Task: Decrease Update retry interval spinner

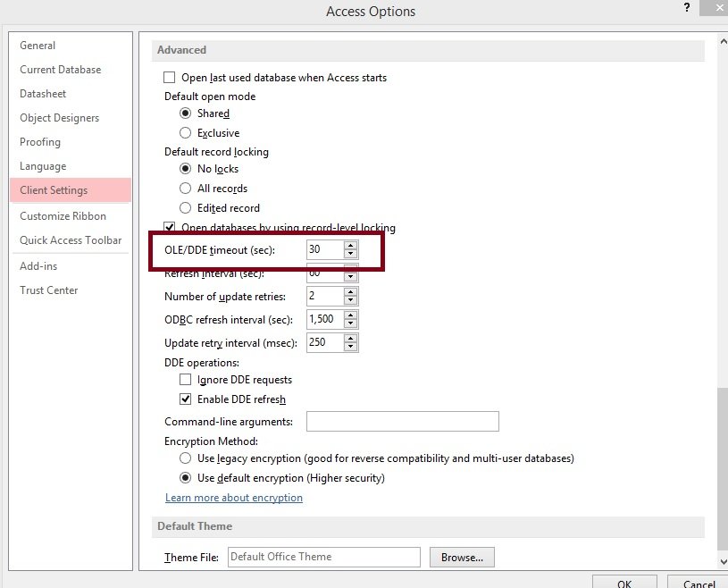Action: [x=351, y=348]
